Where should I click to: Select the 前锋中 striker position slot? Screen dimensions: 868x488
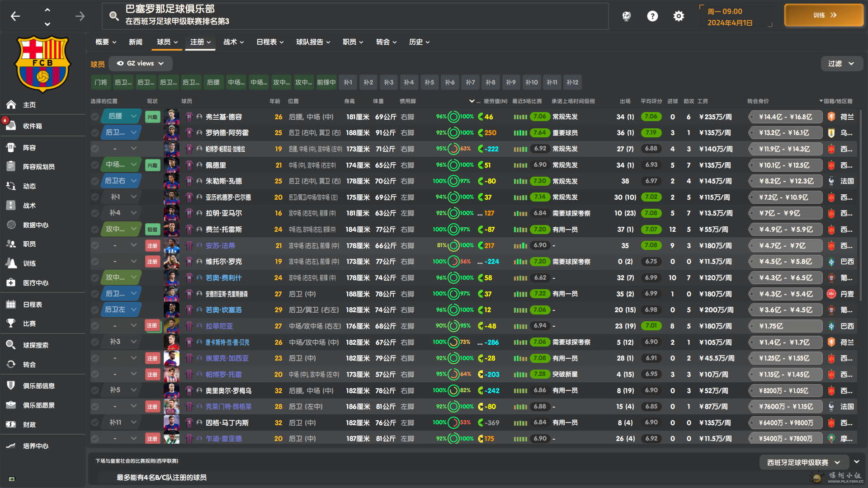point(326,82)
